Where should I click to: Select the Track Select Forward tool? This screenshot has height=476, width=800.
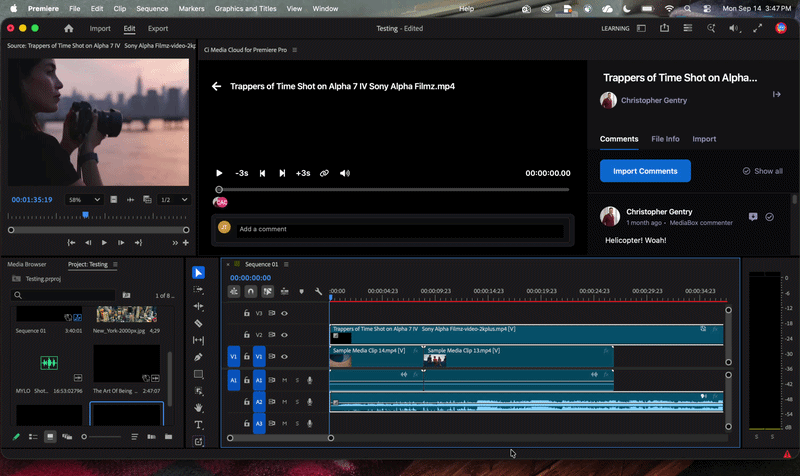tap(198, 289)
